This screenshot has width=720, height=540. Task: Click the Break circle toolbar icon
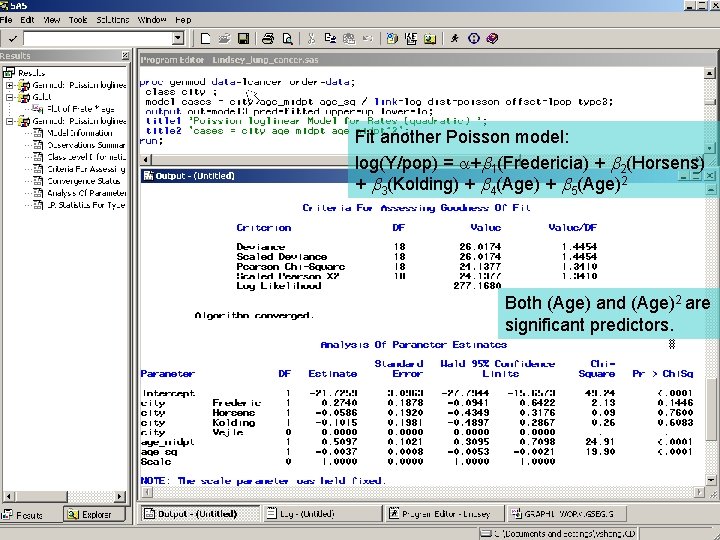pos(473,39)
